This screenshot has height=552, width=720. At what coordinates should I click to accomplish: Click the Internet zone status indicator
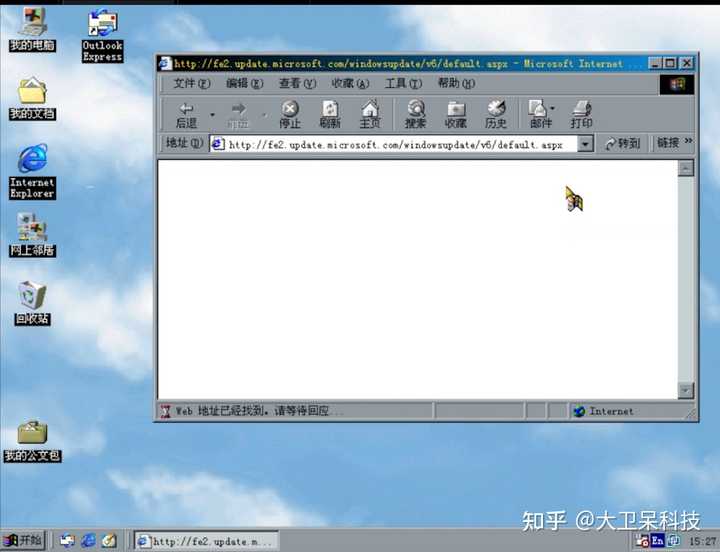(605, 411)
